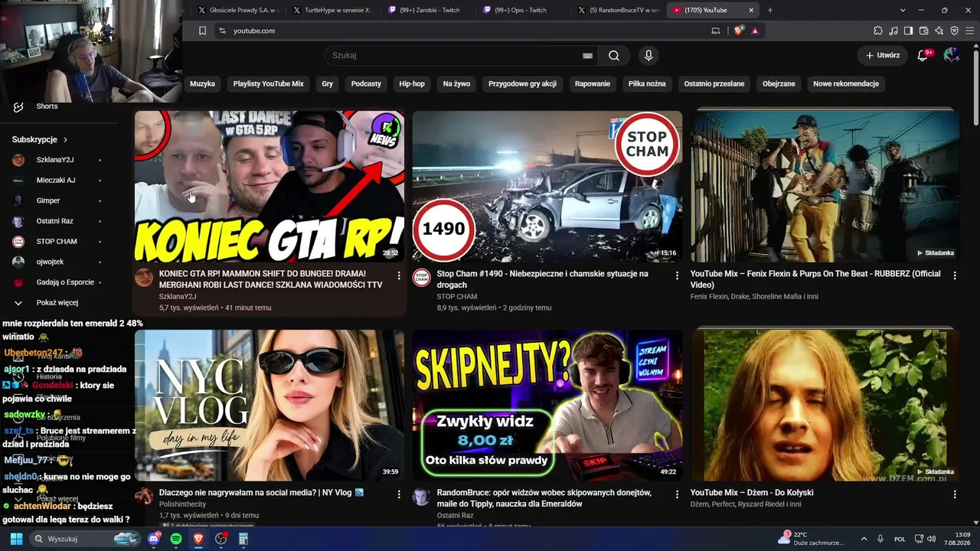Open more options for Fenix Flexin mix
980x551 pixels.
[955, 275]
